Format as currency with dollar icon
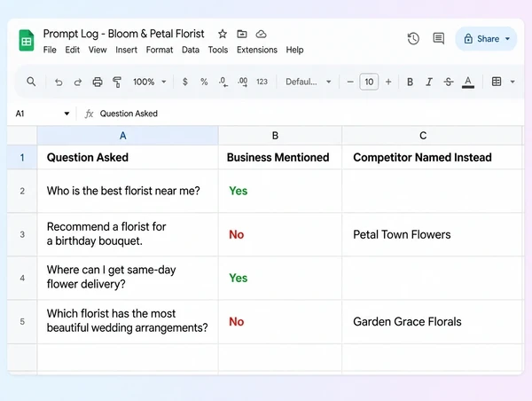Viewport: 532px width, 401px height. 185,82
